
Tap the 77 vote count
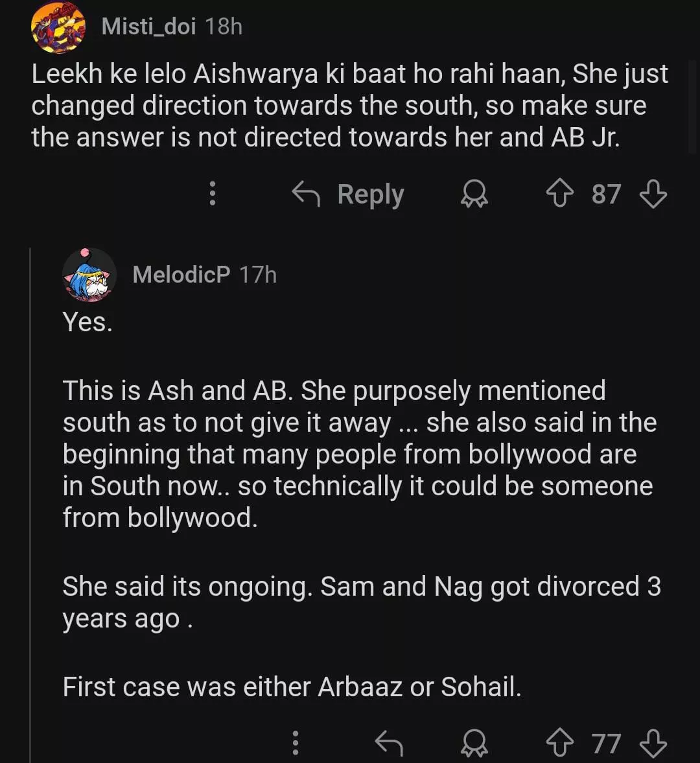[606, 743]
